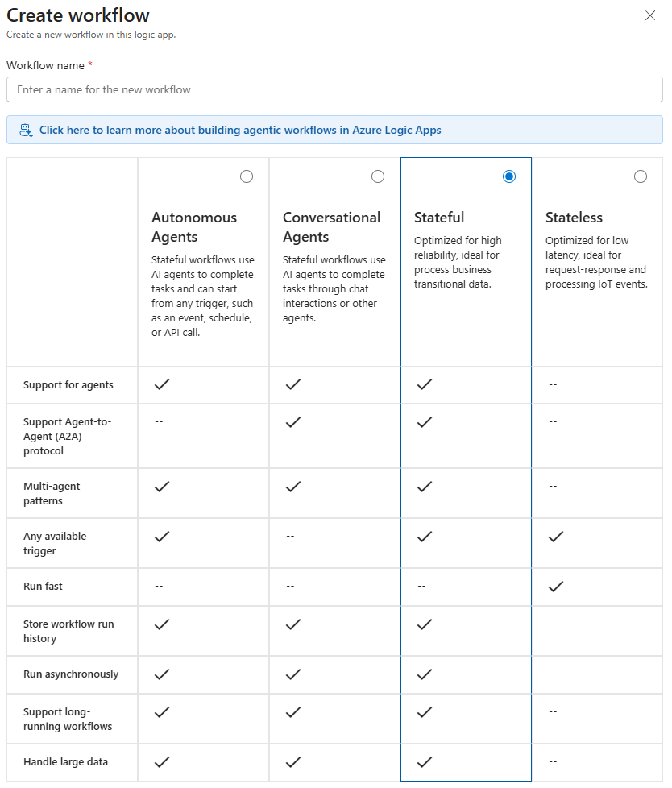672x788 pixels.
Task: Click Stateful checkmark for Handle large data
Action: click(425, 761)
